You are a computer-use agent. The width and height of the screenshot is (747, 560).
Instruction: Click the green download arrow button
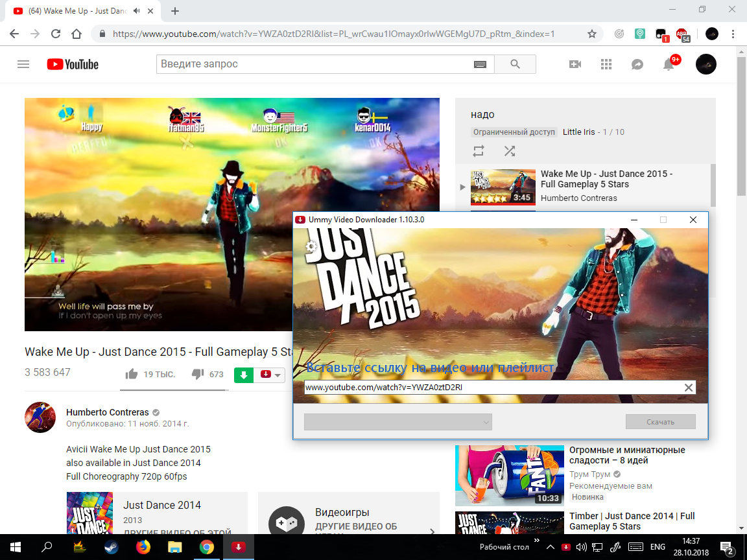[243, 375]
